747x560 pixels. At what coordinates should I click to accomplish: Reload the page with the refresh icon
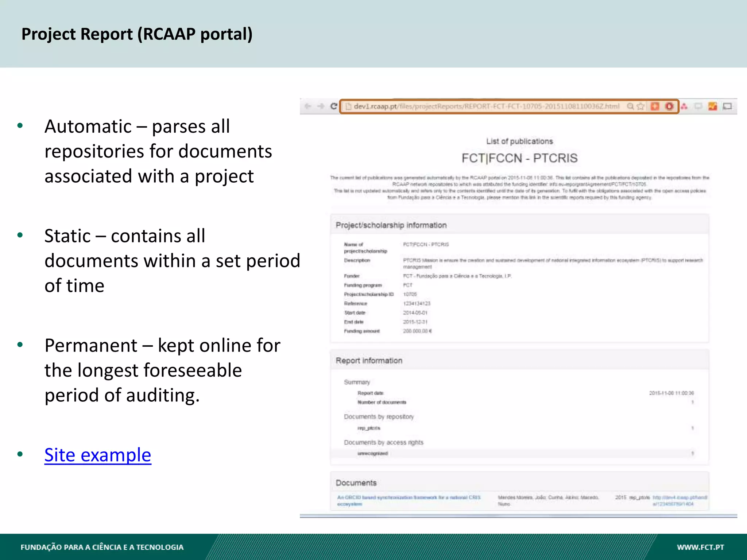(x=333, y=106)
